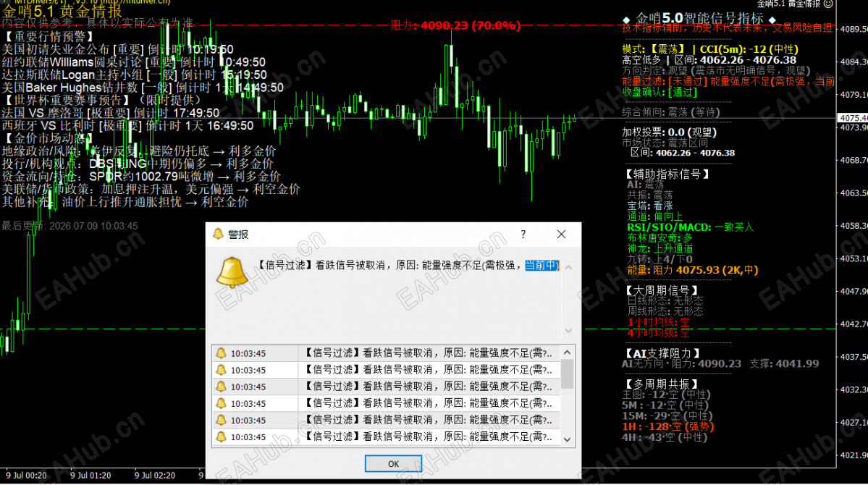868x485 pixels.
Task: Click the OK button in the alert dialog
Action: (x=393, y=463)
